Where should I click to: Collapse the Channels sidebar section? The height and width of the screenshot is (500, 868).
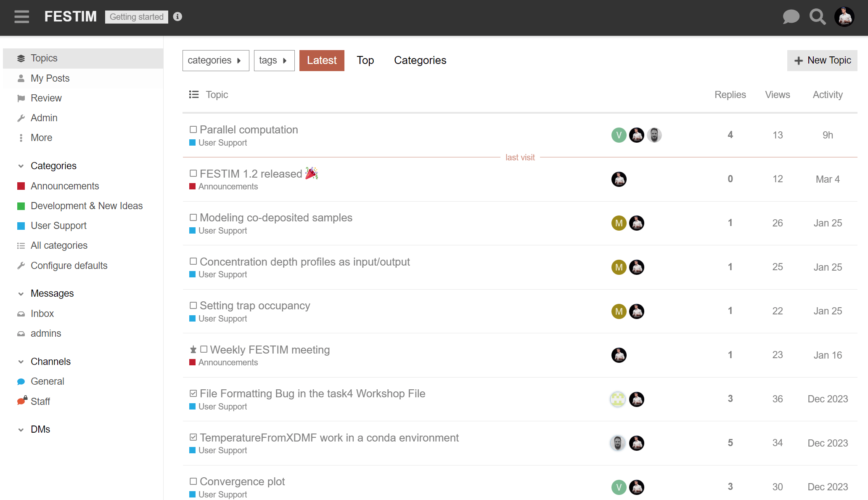(21, 362)
